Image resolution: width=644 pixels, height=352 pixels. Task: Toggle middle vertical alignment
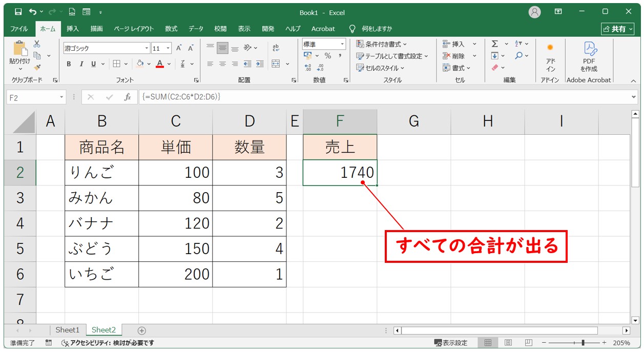pos(222,48)
